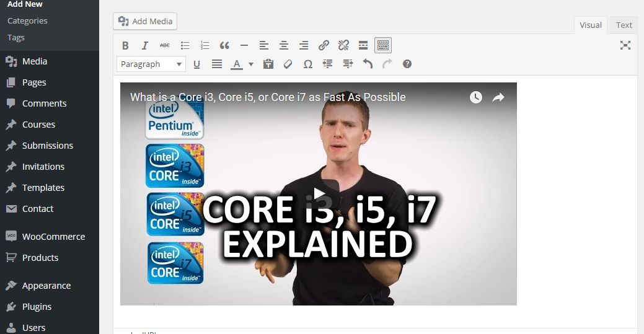The width and height of the screenshot is (644, 334).
Task: Apply the current text color
Action: 237,64
